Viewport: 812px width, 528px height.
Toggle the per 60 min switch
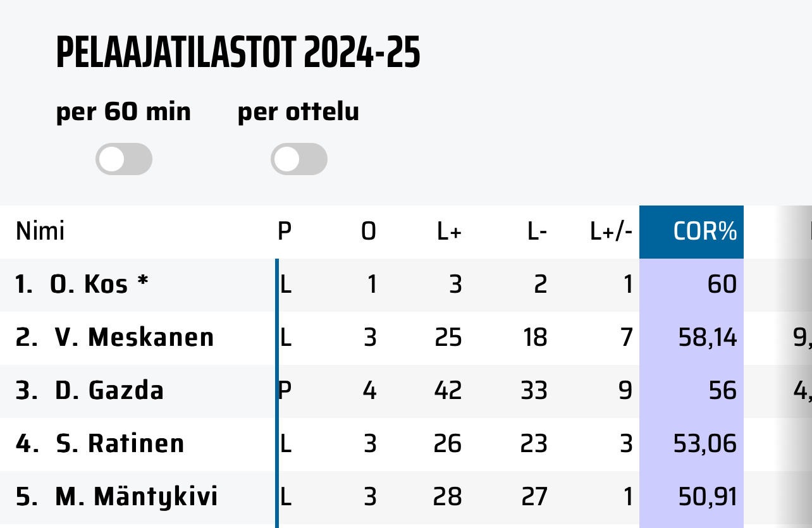pos(124,159)
